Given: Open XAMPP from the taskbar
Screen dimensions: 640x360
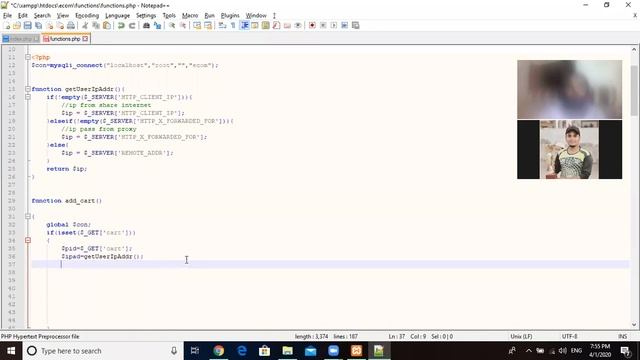Looking at the screenshot, I should click(x=356, y=351).
